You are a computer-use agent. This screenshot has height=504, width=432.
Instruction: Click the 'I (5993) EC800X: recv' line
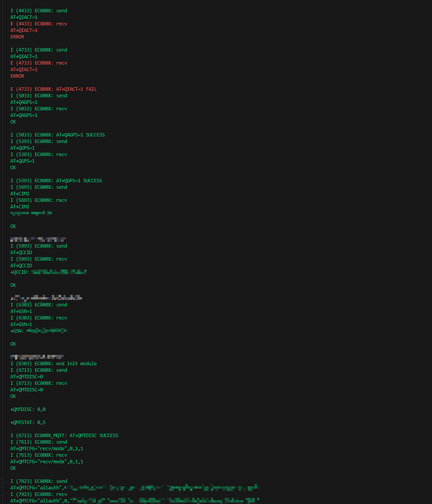click(x=38, y=259)
